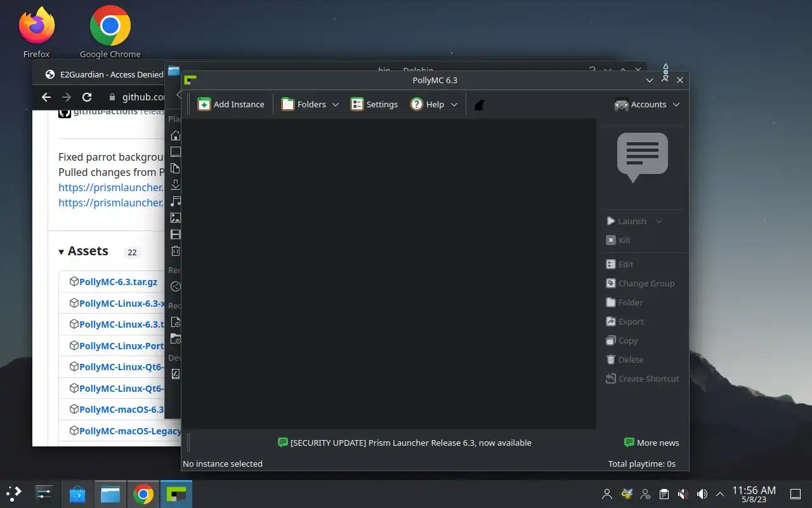812x508 pixels.
Task: Click the Music place icon in Dolphin
Action: tap(176, 201)
